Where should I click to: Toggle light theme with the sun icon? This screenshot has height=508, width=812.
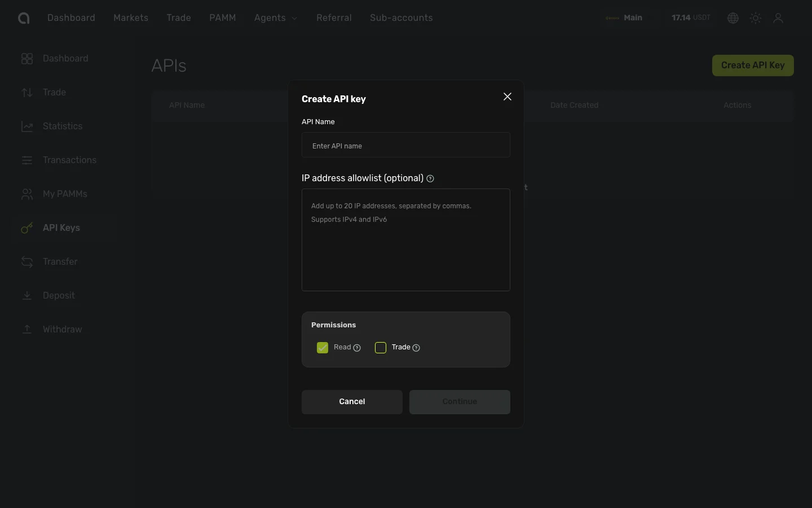(x=756, y=17)
